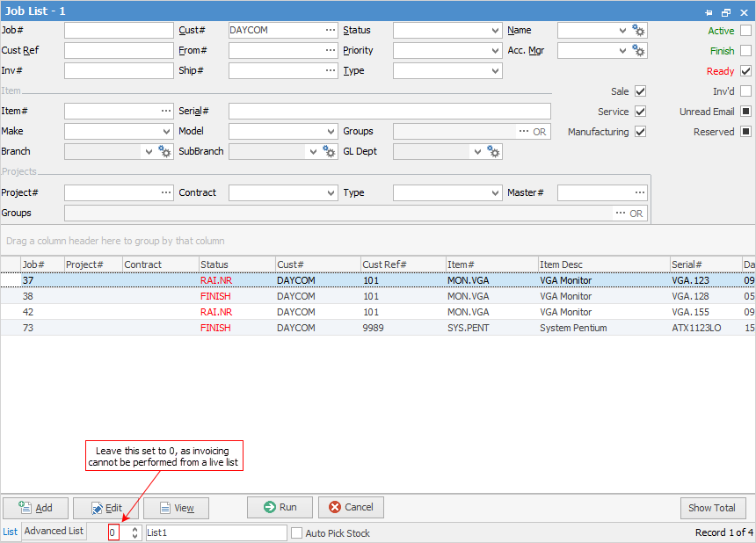This screenshot has width=756, height=543.
Task: Switch to the Advanced List tab
Action: (54, 532)
